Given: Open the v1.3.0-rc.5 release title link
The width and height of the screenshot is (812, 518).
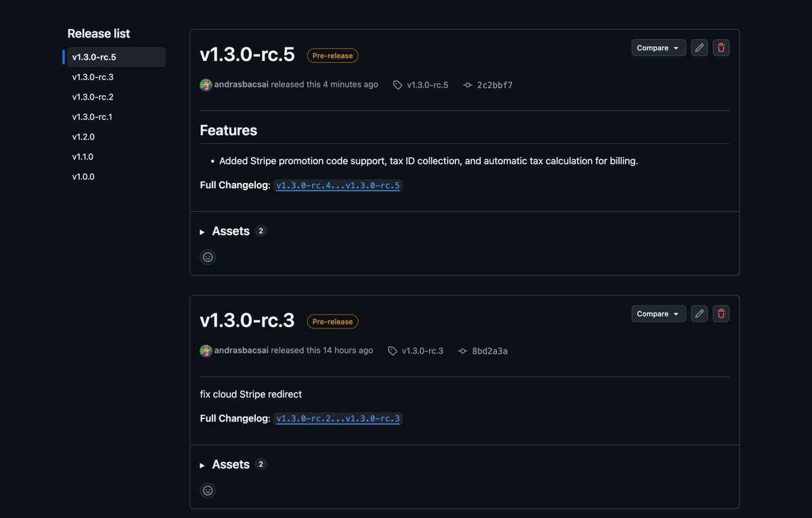Looking at the screenshot, I should 248,54.
